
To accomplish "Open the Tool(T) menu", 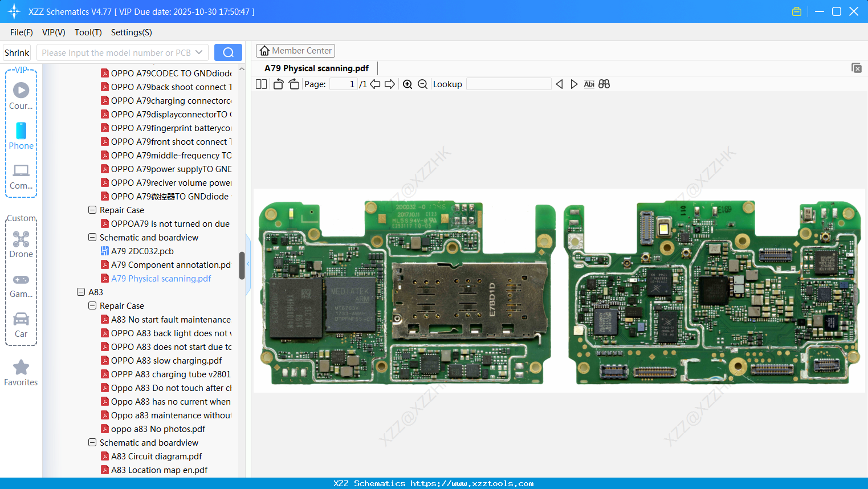I will pyautogui.click(x=88, y=32).
